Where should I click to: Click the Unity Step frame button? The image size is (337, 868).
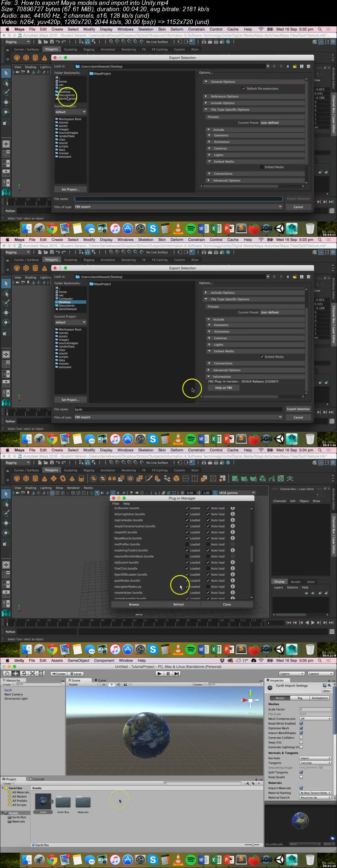176,674
